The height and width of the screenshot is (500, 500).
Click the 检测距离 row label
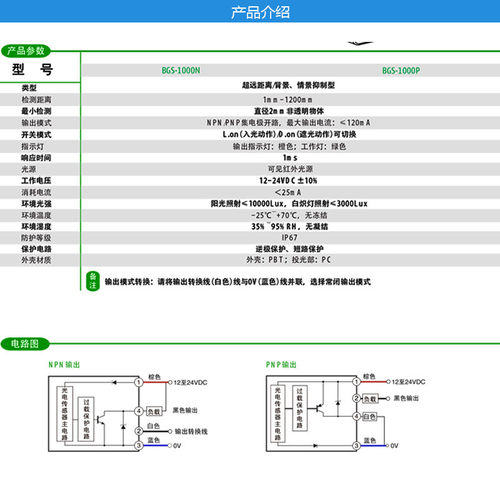[36, 100]
